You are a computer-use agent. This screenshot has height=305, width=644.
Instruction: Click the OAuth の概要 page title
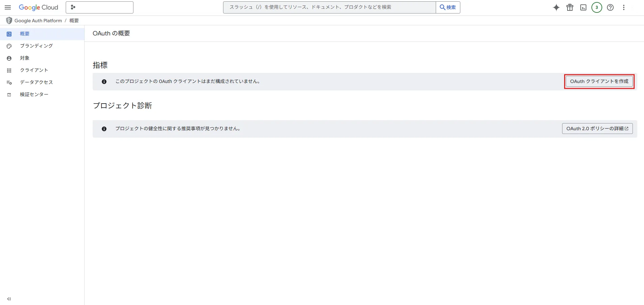click(111, 33)
